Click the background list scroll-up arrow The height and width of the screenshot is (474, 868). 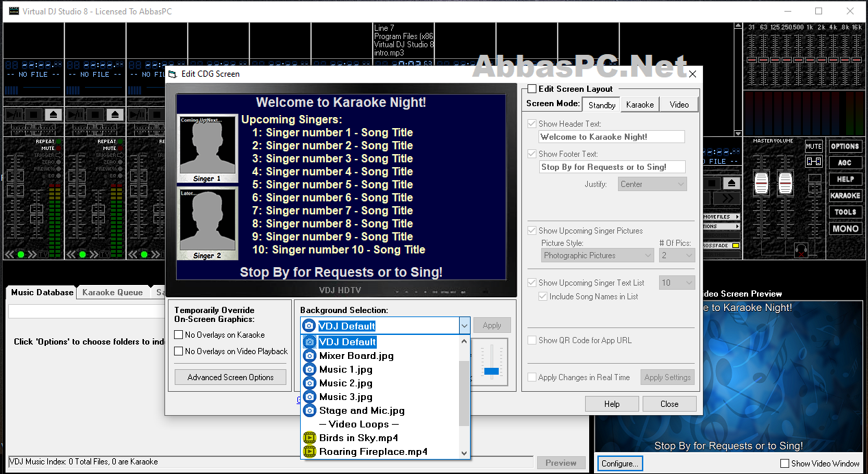464,341
